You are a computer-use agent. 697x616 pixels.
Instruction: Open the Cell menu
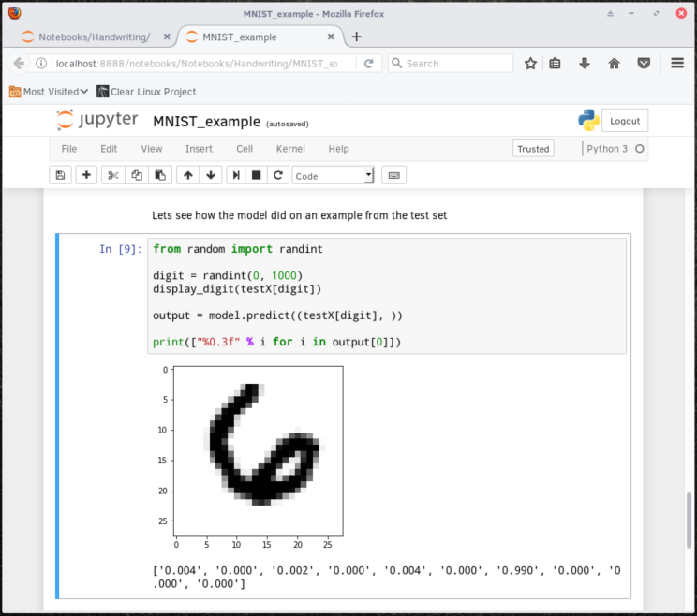point(245,149)
